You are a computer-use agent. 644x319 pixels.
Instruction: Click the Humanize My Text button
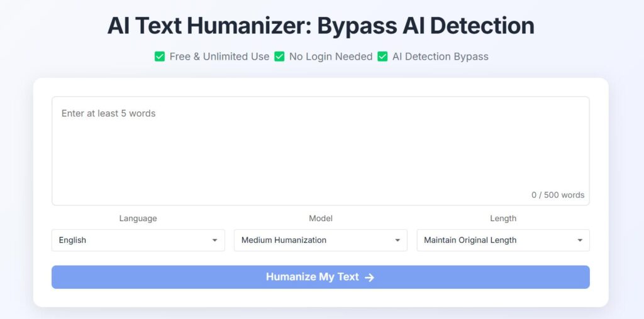click(320, 277)
